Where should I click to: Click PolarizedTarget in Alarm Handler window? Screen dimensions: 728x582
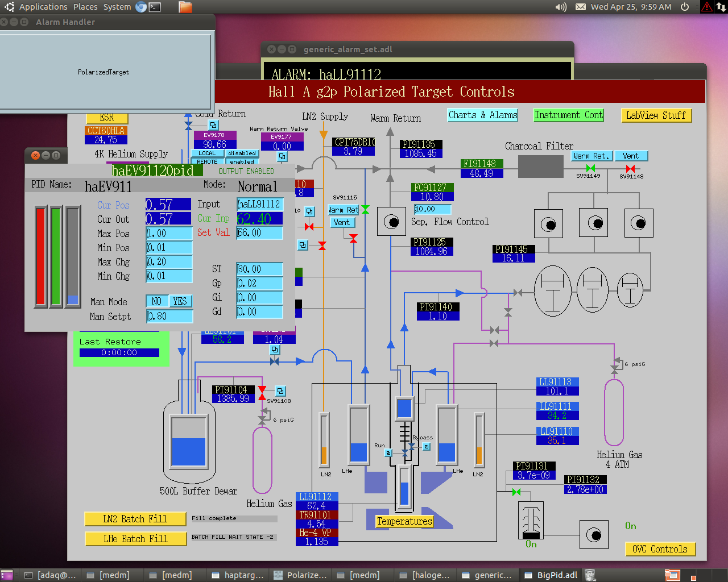104,72
